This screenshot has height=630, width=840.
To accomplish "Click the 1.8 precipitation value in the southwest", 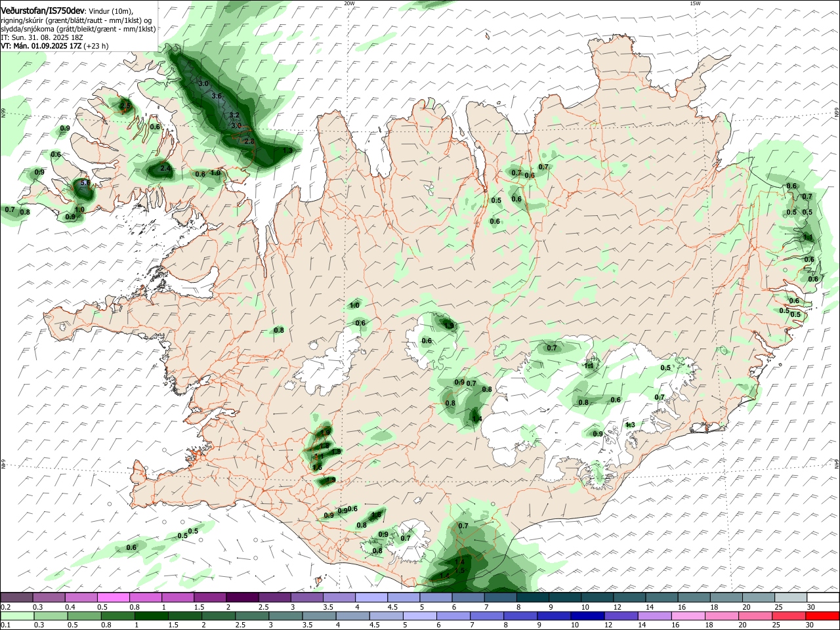I will (x=324, y=446).
